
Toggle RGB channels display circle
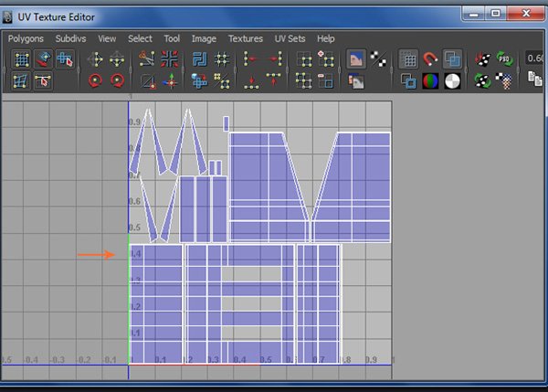430,81
